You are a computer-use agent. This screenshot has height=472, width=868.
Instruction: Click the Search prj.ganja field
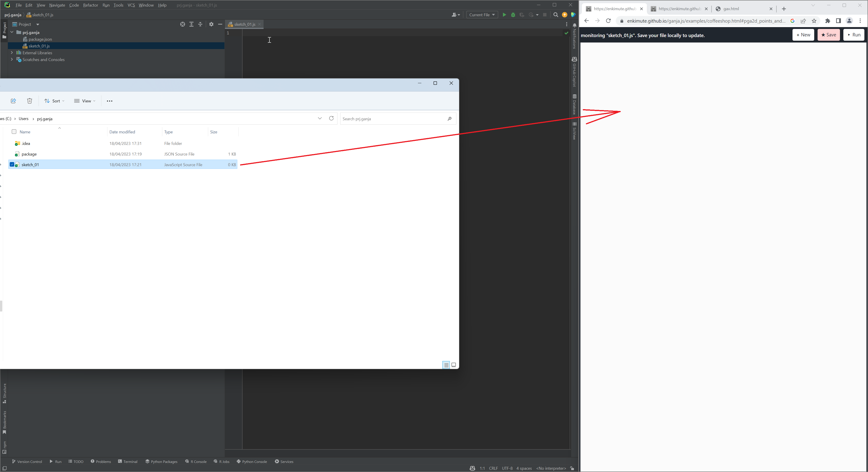click(393, 119)
